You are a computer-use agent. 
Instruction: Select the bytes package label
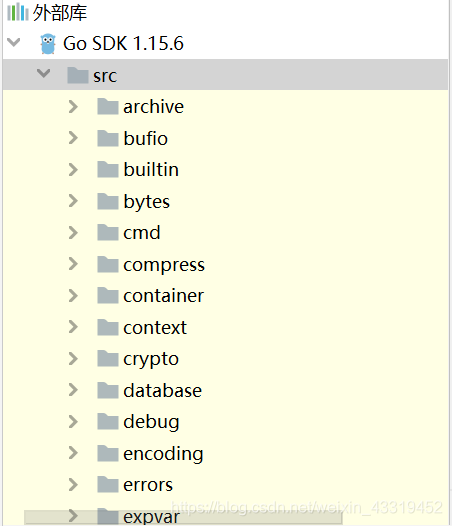click(147, 202)
